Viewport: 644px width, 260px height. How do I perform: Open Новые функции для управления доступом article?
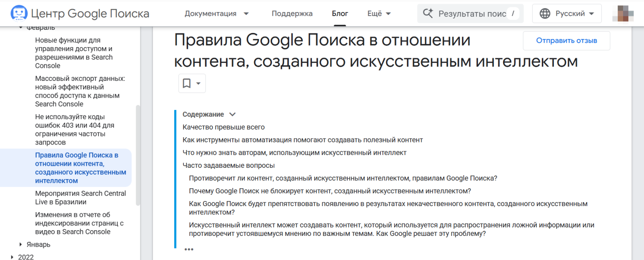click(x=74, y=53)
